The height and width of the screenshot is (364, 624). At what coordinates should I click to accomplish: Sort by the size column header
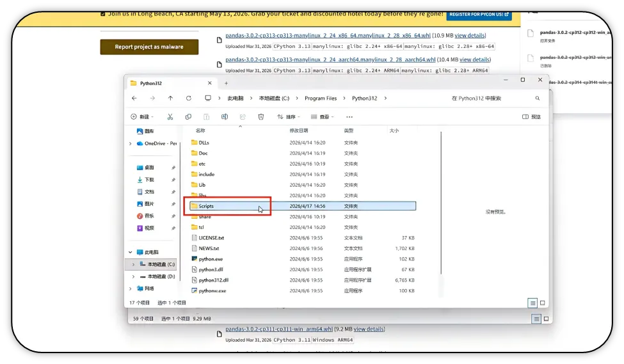394,131
